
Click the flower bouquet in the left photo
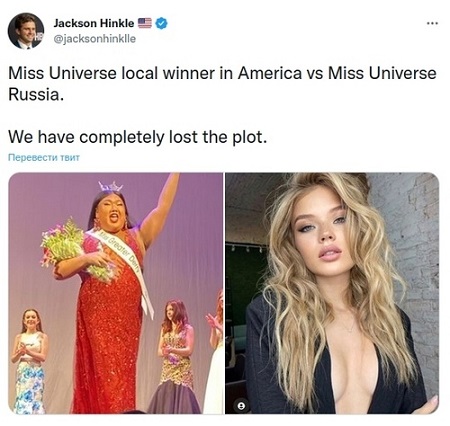point(75,250)
